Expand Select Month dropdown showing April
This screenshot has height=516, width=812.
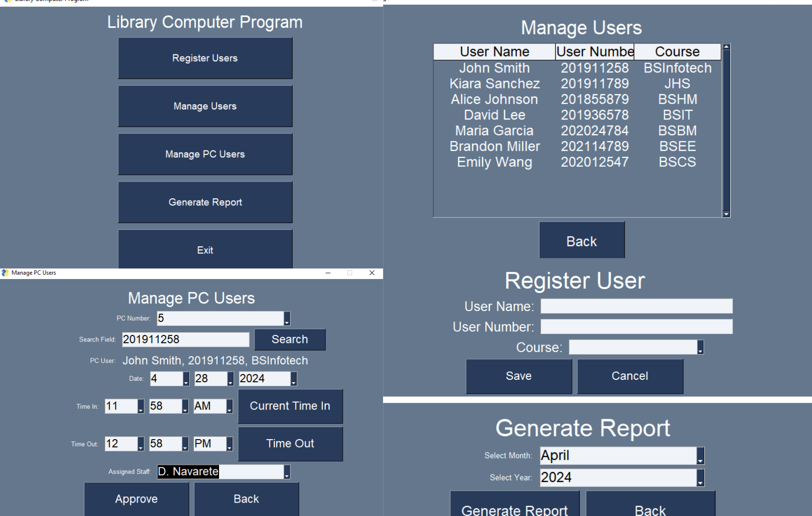[701, 456]
